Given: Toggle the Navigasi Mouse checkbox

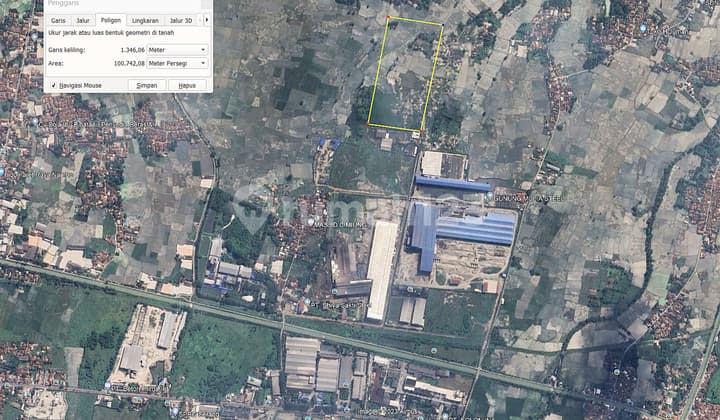Looking at the screenshot, I should click(54, 85).
